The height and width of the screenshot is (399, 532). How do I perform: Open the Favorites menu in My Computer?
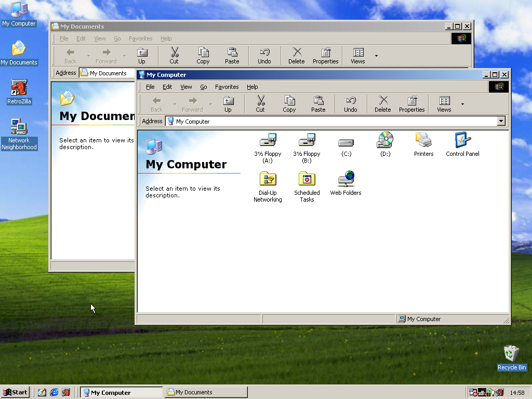pos(227,87)
